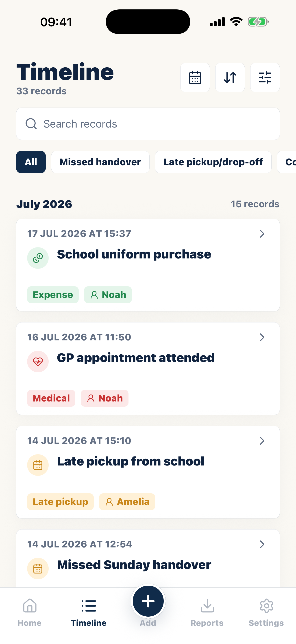
Task: Open Settings gear icon
Action: [266, 613]
